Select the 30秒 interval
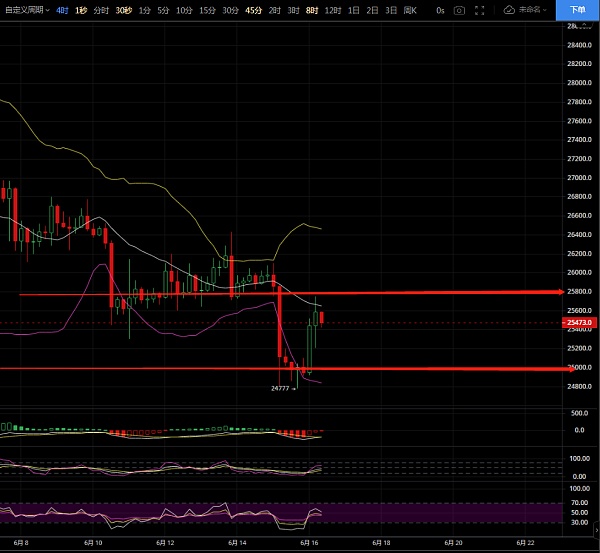600x553 pixels. pos(123,10)
